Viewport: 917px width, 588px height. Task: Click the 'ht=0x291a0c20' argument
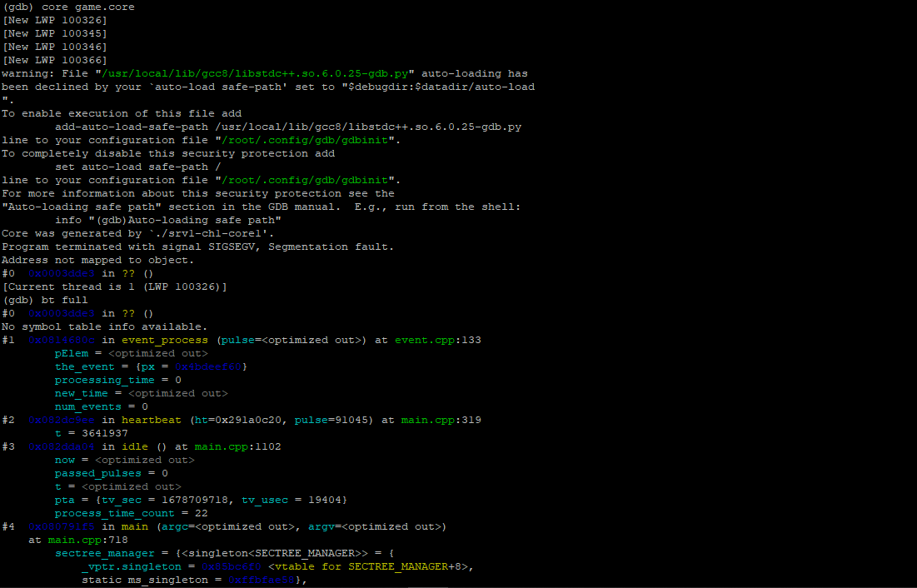pyautogui.click(x=242, y=420)
